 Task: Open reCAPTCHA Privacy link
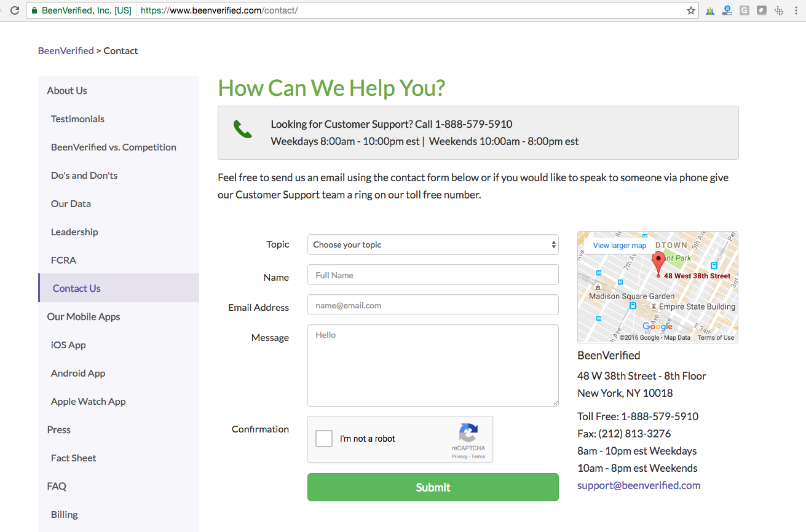(x=459, y=456)
